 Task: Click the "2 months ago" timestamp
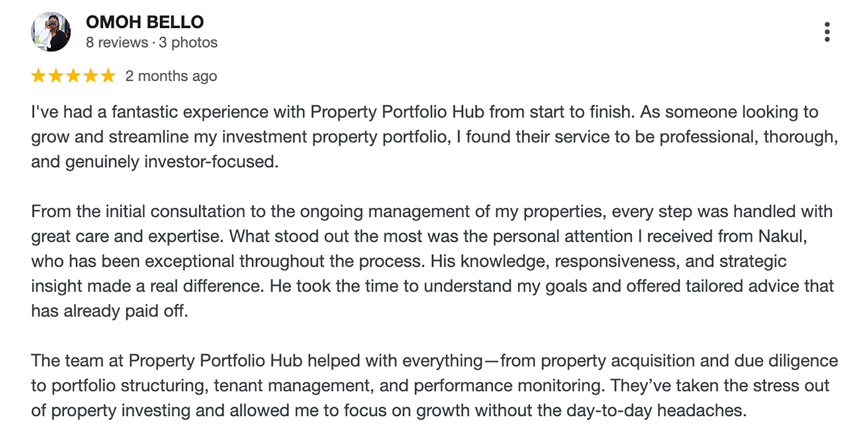pyautogui.click(x=171, y=76)
